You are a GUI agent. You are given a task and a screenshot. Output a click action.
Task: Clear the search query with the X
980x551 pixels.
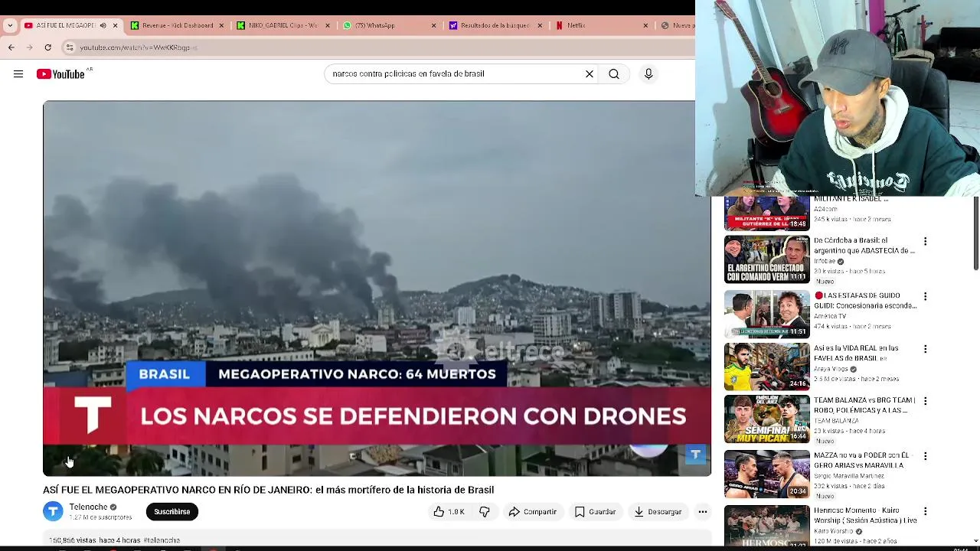(590, 74)
